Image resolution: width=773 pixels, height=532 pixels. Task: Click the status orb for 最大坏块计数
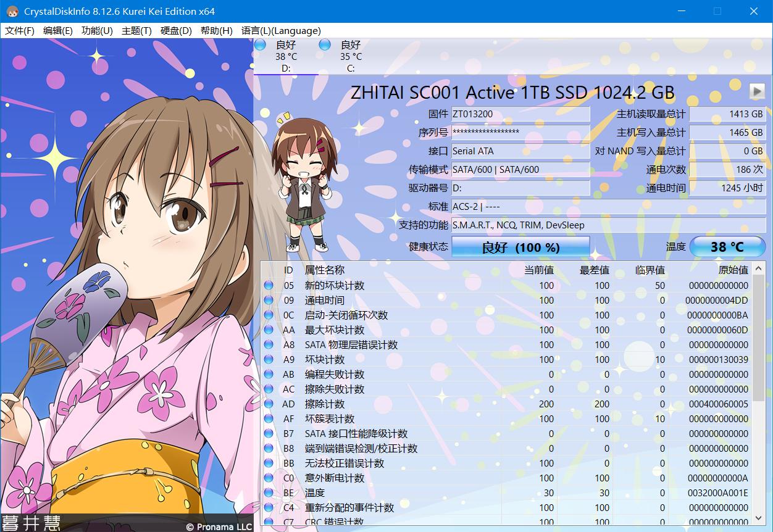click(269, 330)
